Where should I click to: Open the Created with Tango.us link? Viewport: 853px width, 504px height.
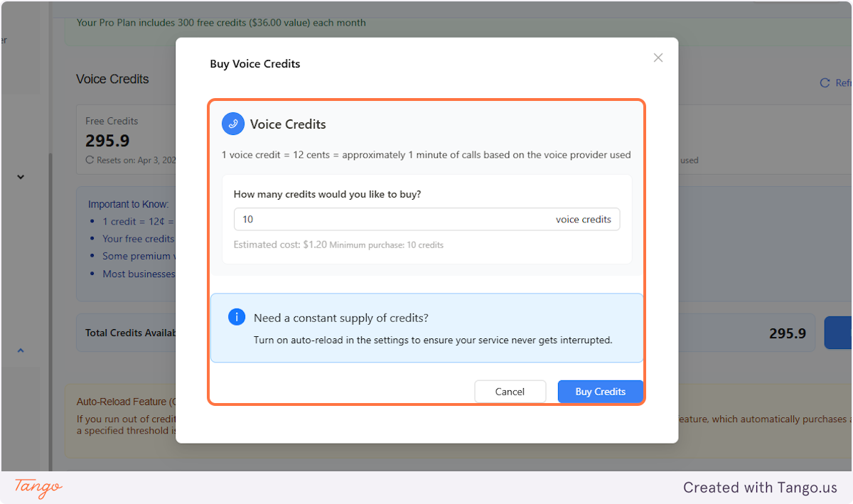pyautogui.click(x=760, y=488)
